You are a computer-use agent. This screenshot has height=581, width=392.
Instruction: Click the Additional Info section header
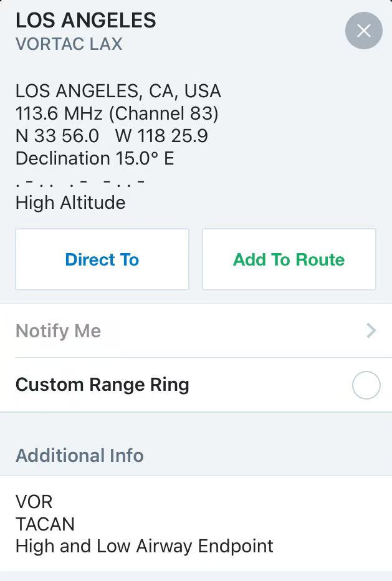(80, 456)
